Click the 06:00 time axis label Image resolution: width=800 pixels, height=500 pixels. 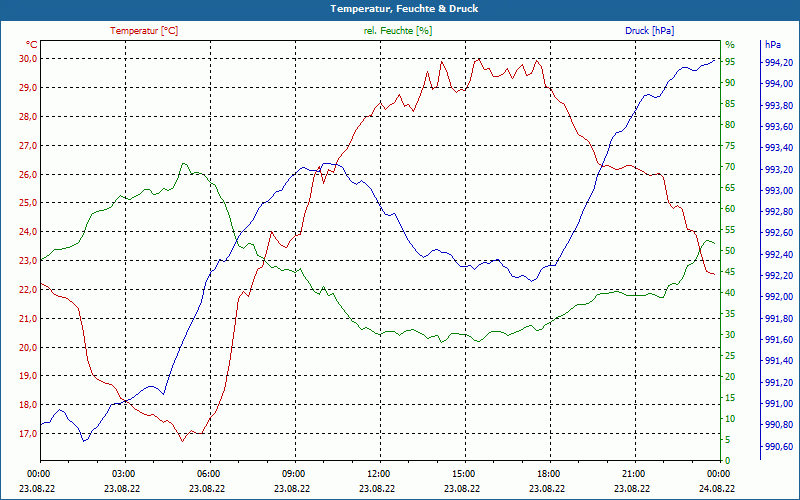click(x=208, y=473)
